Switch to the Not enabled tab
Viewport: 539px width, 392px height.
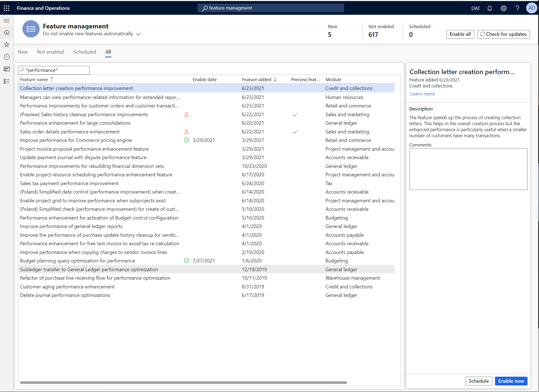point(50,52)
